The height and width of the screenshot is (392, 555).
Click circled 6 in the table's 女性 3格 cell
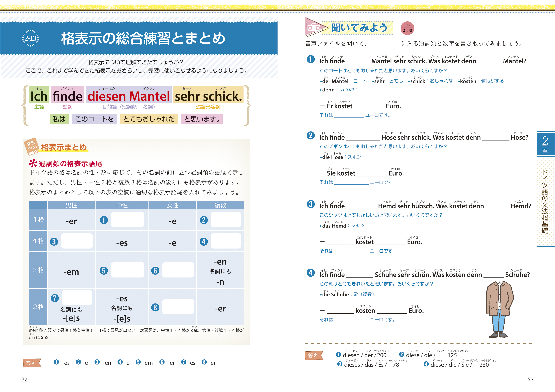(x=155, y=271)
